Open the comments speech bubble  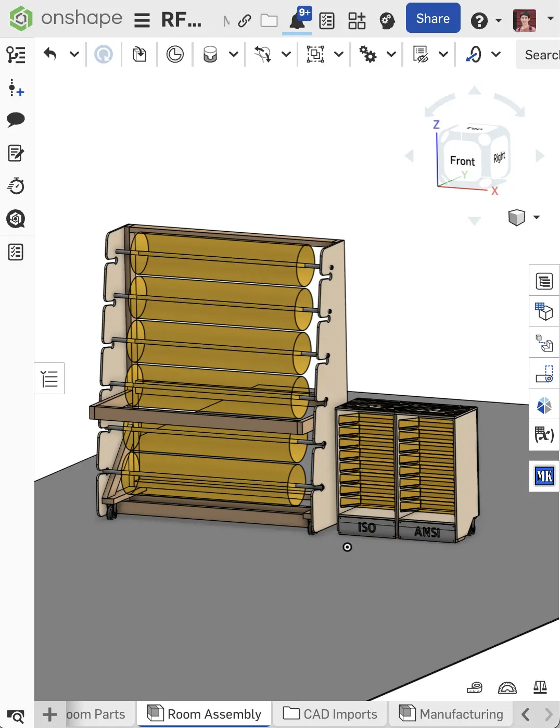[x=16, y=120]
